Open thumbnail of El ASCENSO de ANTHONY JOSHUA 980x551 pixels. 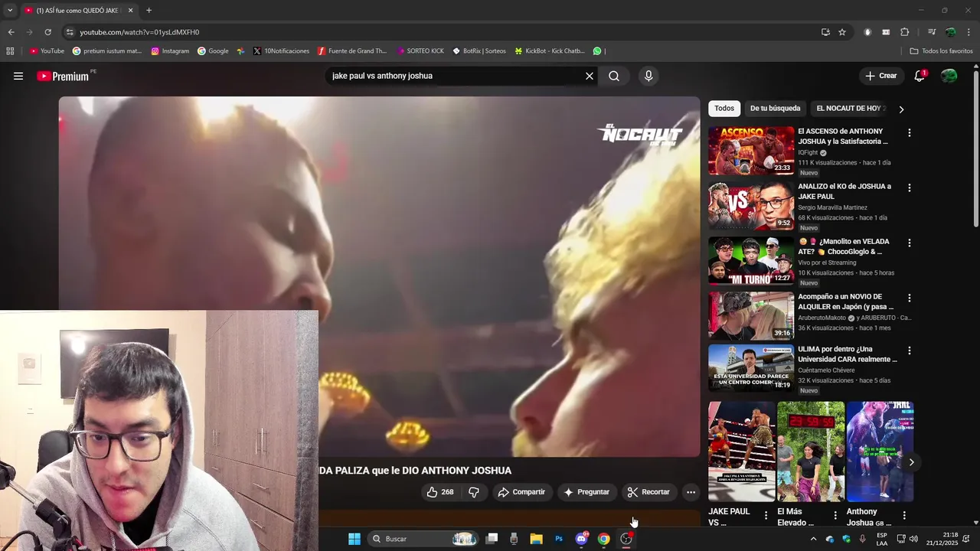(751, 151)
